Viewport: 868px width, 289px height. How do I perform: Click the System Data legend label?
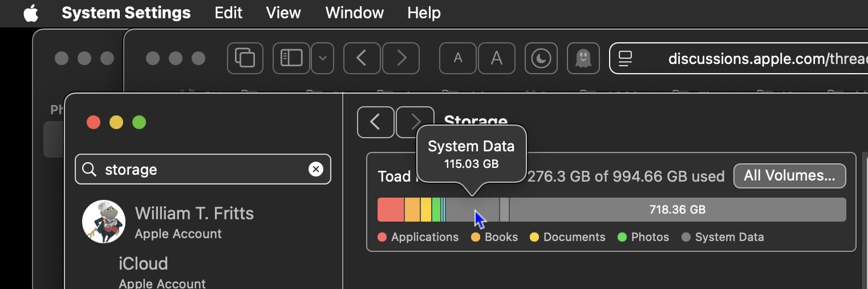click(x=729, y=237)
